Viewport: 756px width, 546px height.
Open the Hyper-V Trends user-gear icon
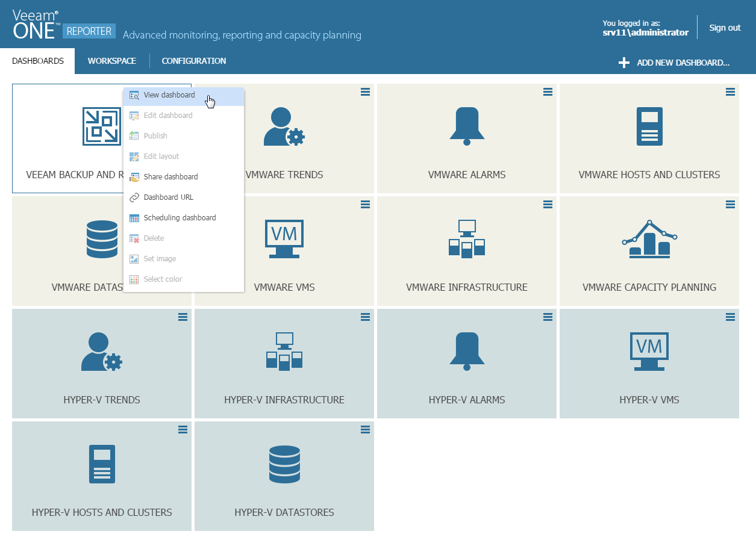(x=102, y=352)
